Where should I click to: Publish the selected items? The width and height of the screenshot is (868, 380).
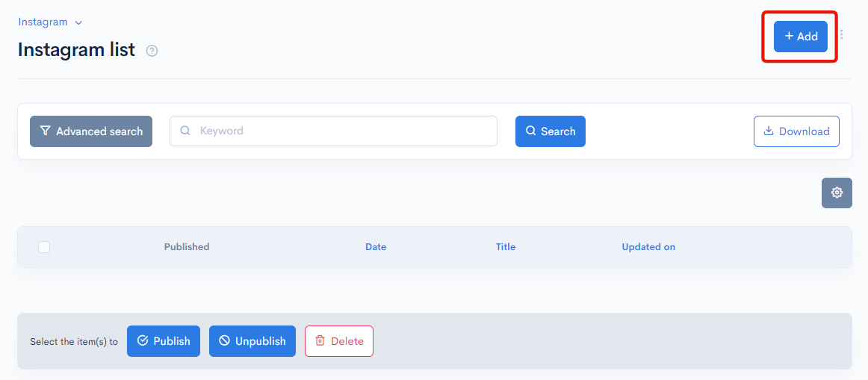click(x=164, y=341)
